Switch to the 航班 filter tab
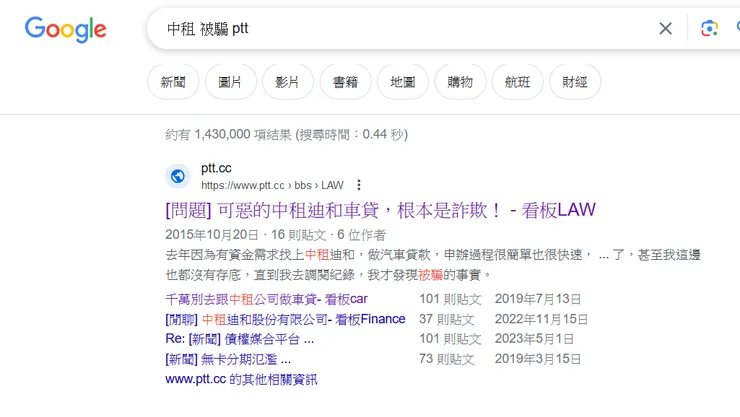The image size is (740, 417). pos(517,82)
